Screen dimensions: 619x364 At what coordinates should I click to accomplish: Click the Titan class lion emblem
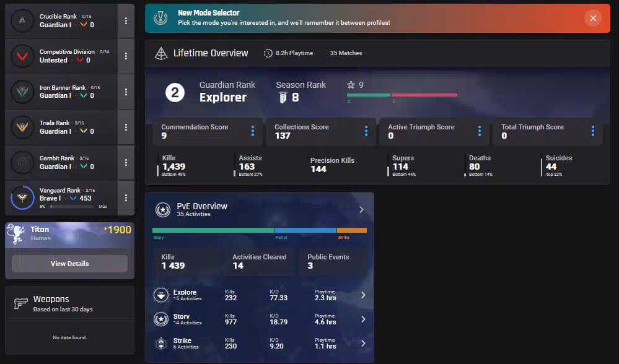click(x=15, y=234)
